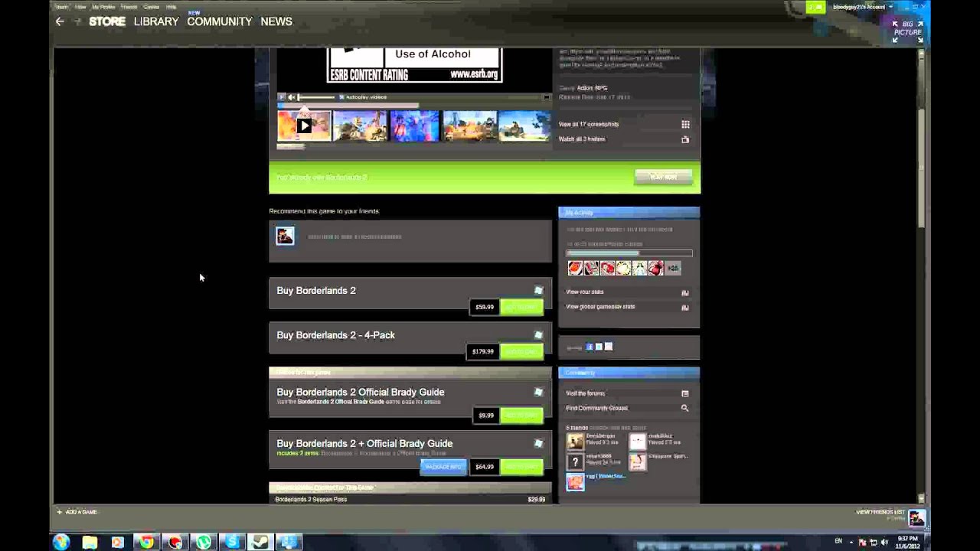This screenshot has width=980, height=551.
Task: Open Skype from the taskbar
Action: 232,542
